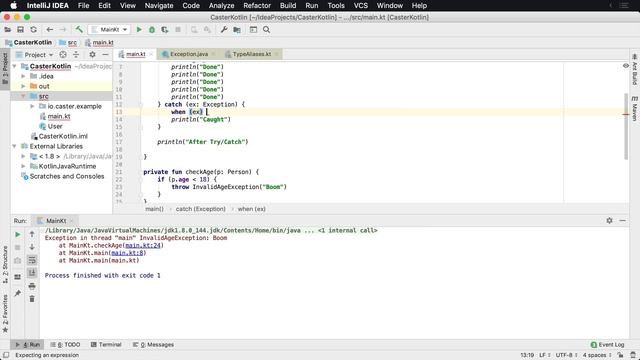The height and width of the screenshot is (360, 640).
Task: Pin the Run tab with pin icon
Action: [x=18, y=293]
